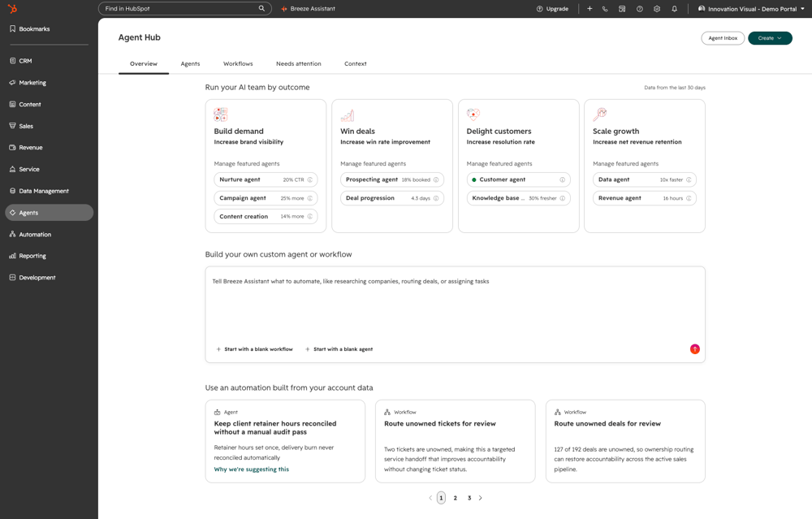This screenshot has height=519, width=812.
Task: Select the Nurture agent pill
Action: click(266, 179)
